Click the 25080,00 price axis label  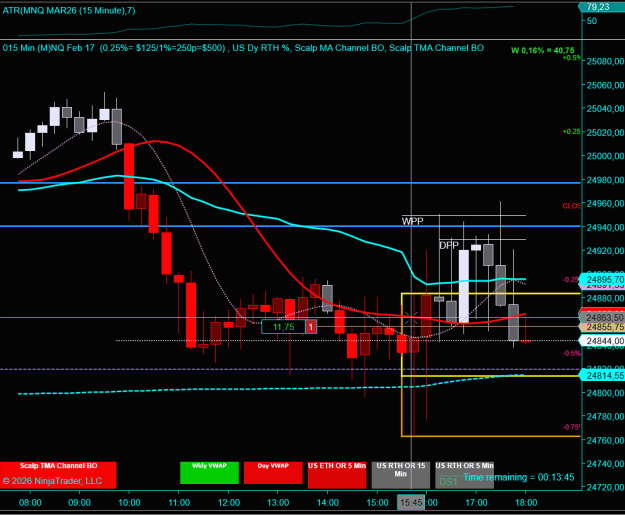(x=605, y=61)
